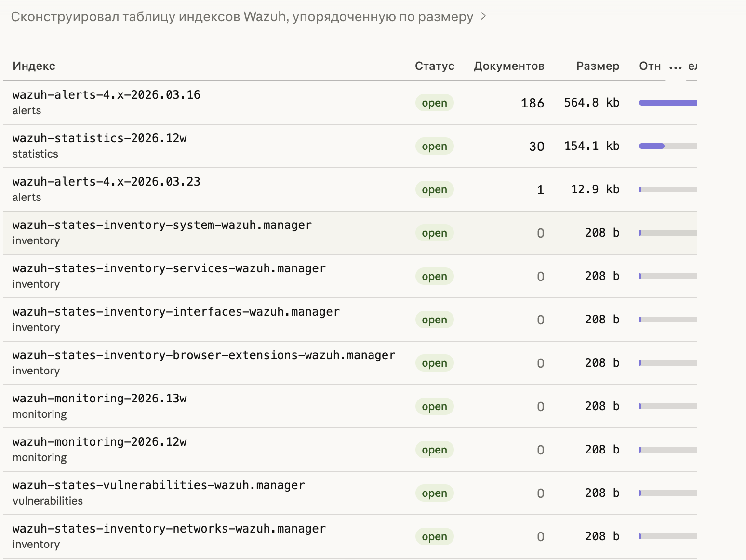Click the document count 186
746x560 pixels.
(x=533, y=103)
